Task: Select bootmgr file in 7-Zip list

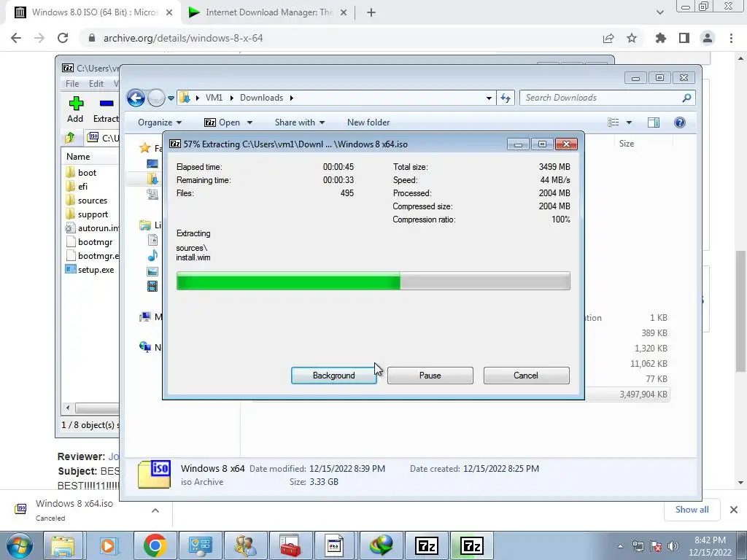Action: pos(89,242)
